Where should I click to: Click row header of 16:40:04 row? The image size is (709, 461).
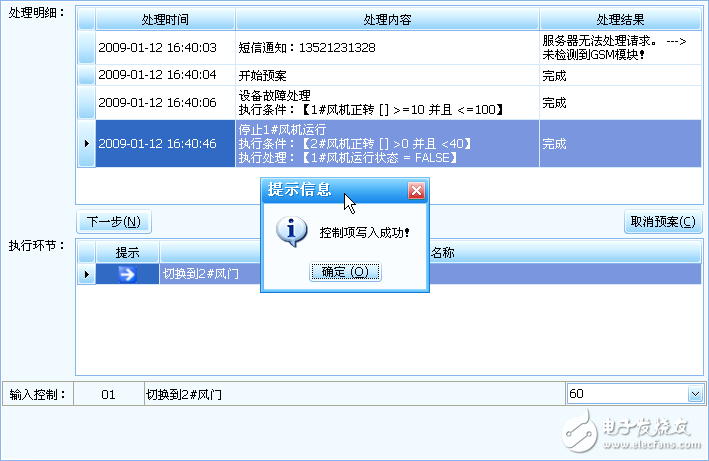coord(86,75)
